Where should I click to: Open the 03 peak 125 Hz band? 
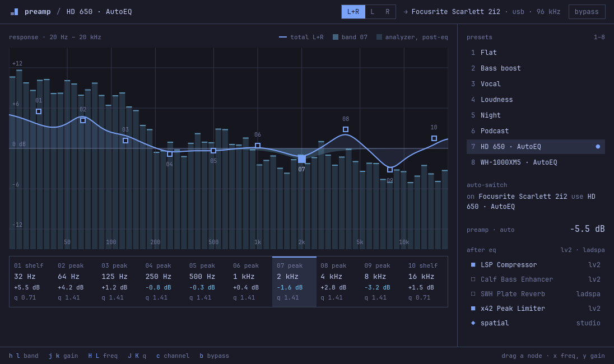(x=119, y=282)
